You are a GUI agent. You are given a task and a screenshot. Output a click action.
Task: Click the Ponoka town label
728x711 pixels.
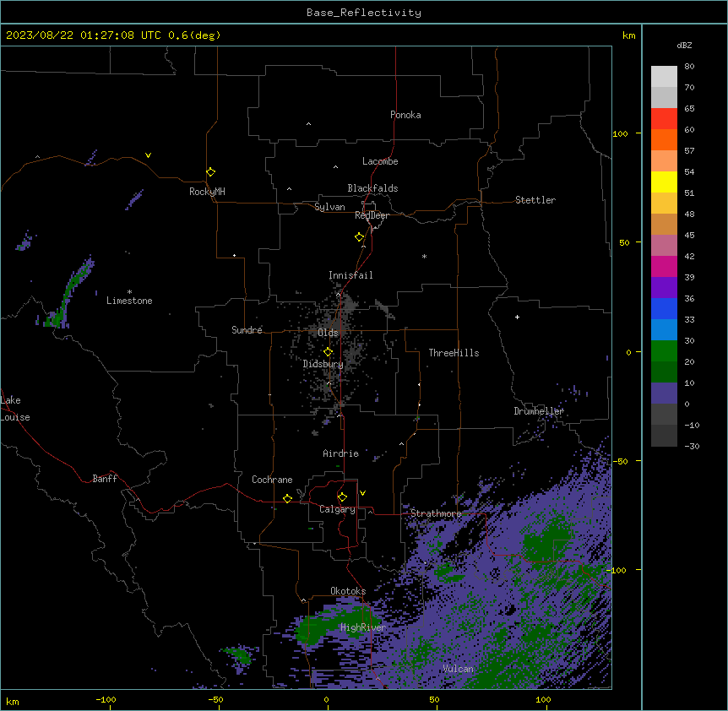click(405, 115)
